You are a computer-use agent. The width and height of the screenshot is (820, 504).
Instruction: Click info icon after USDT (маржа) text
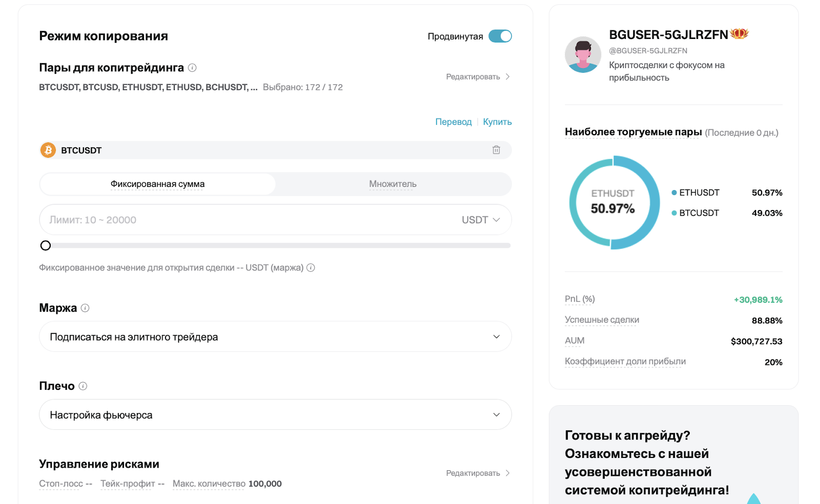311,267
